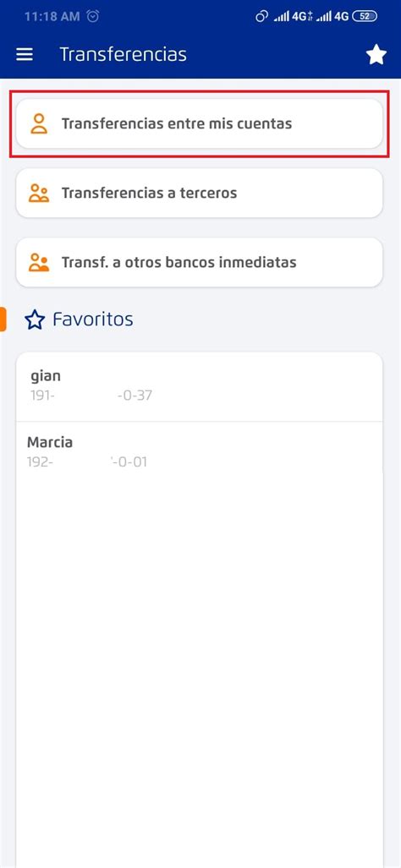Image resolution: width=401 pixels, height=868 pixels.
Task: Tap the alarm clock status icon
Action: coord(94,17)
